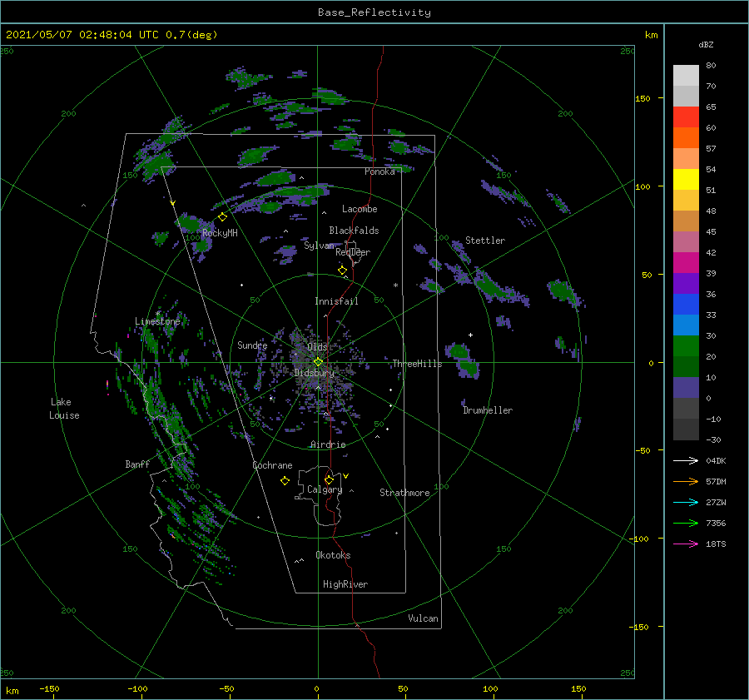This screenshot has height=700, width=749.
Task: Select the yellow 54-51 dBZ swatch
Action: (x=686, y=179)
